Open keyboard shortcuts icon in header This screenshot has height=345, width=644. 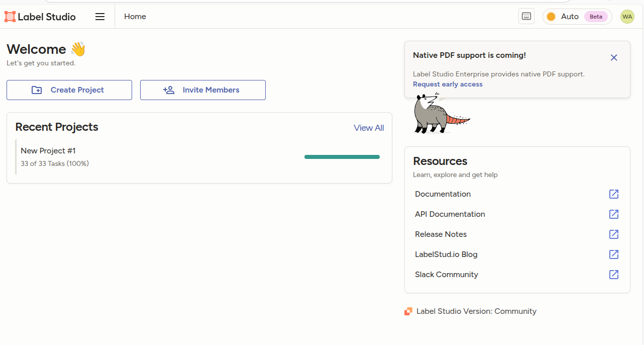[x=526, y=17]
